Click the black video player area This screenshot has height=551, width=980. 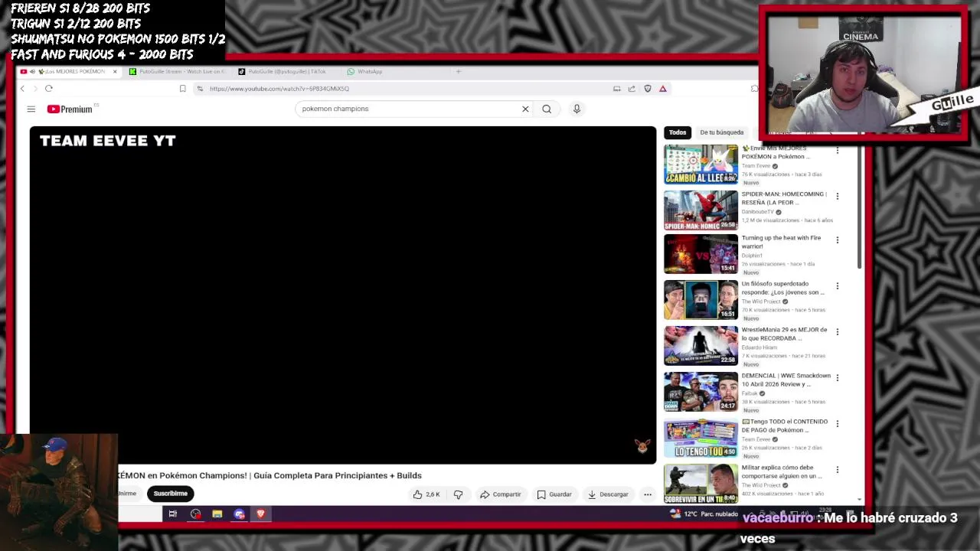tap(343, 295)
